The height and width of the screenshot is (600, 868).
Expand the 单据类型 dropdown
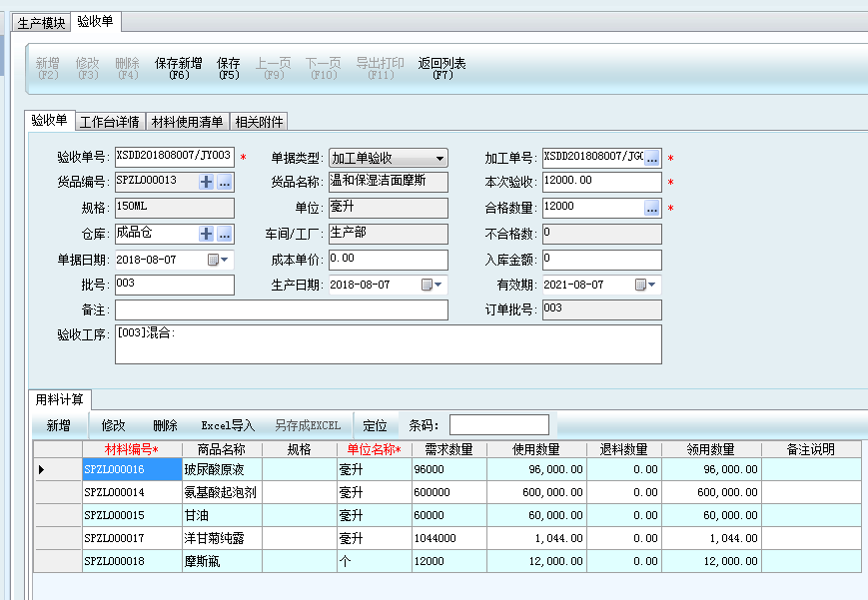(x=439, y=159)
